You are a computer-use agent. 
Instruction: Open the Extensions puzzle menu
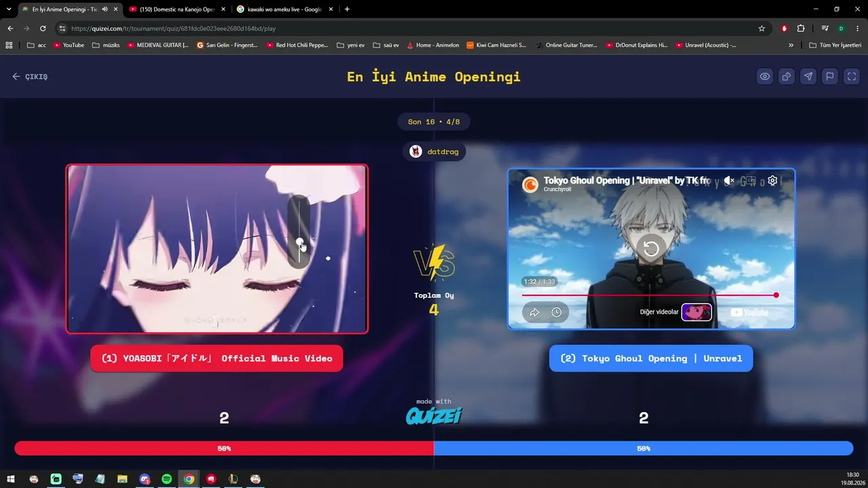point(801,28)
